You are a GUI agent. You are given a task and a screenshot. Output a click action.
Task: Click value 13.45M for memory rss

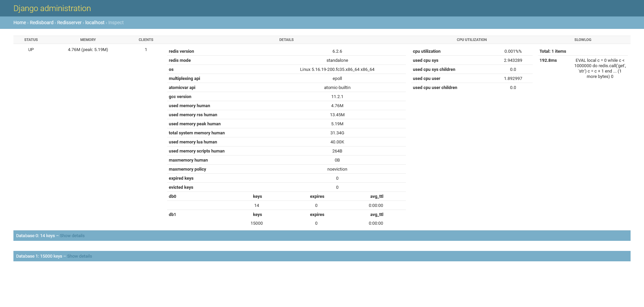pos(337,115)
